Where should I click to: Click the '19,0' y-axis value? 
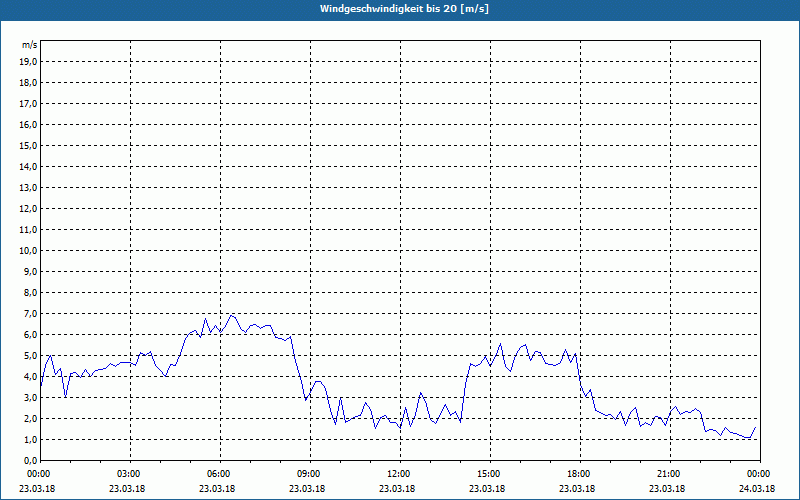[28, 62]
